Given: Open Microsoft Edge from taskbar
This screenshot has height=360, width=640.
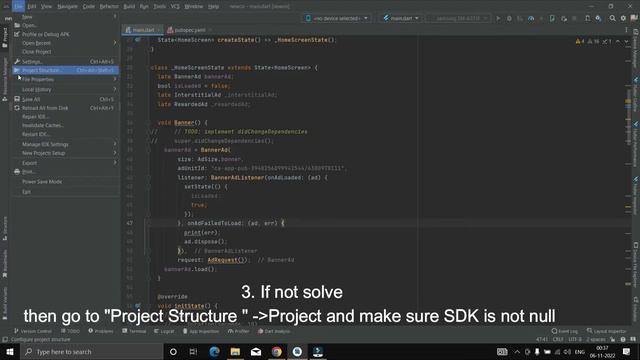Looking at the screenshot, I should point(214,351).
